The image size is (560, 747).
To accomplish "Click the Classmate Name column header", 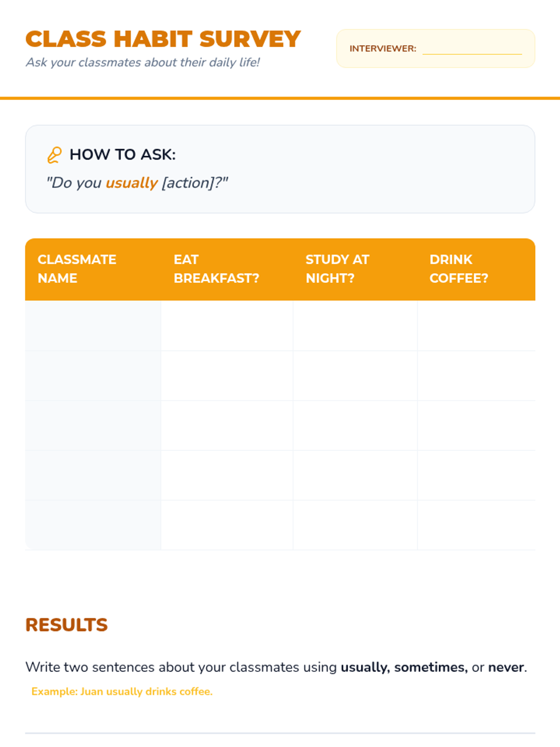I will click(x=77, y=269).
